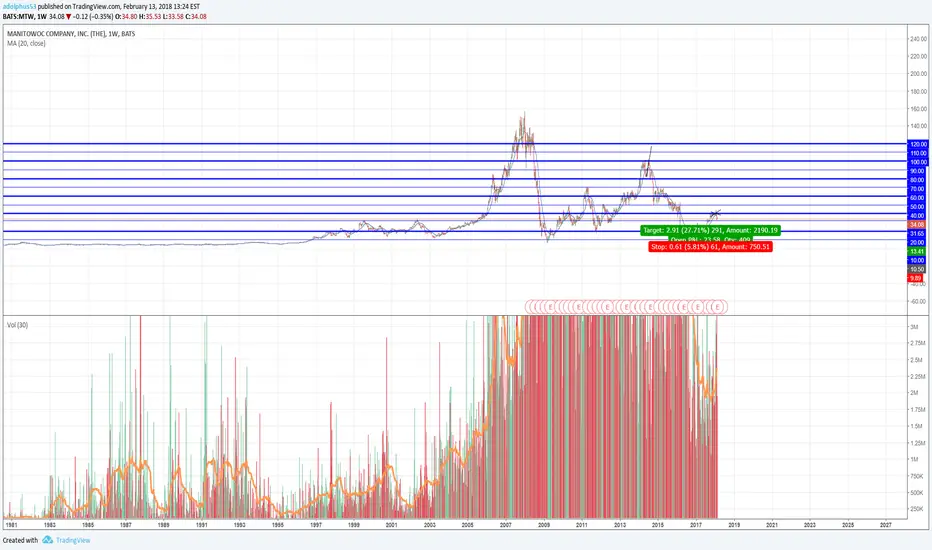Click the 20.00 blue price label
Image resolution: width=932 pixels, height=550 pixels.
pos(918,243)
